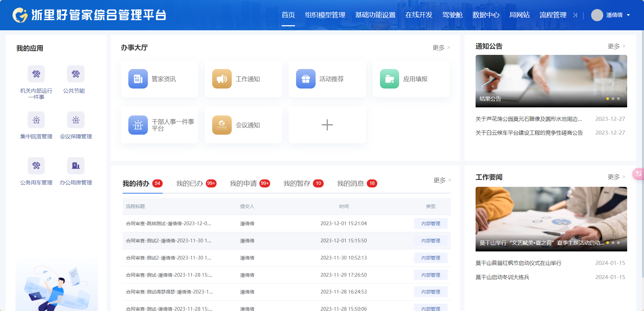Open row 合同审查-测试得瑟得瑟-潘倩倩
Screen dimensions: 644x311
click(x=287, y=292)
